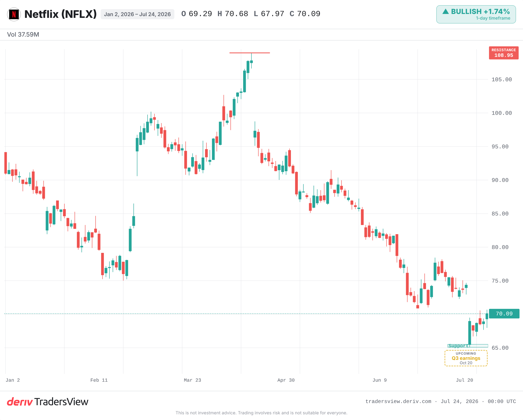Click the Apr 30 date axis label
The image size is (523, 420).
(286, 380)
